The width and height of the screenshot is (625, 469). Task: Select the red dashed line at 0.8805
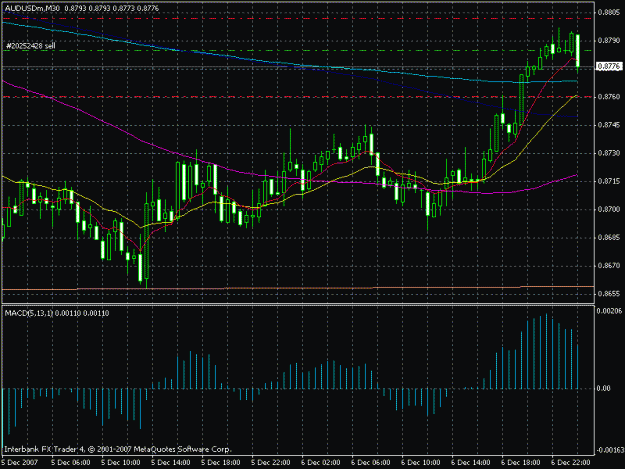pos(298,18)
